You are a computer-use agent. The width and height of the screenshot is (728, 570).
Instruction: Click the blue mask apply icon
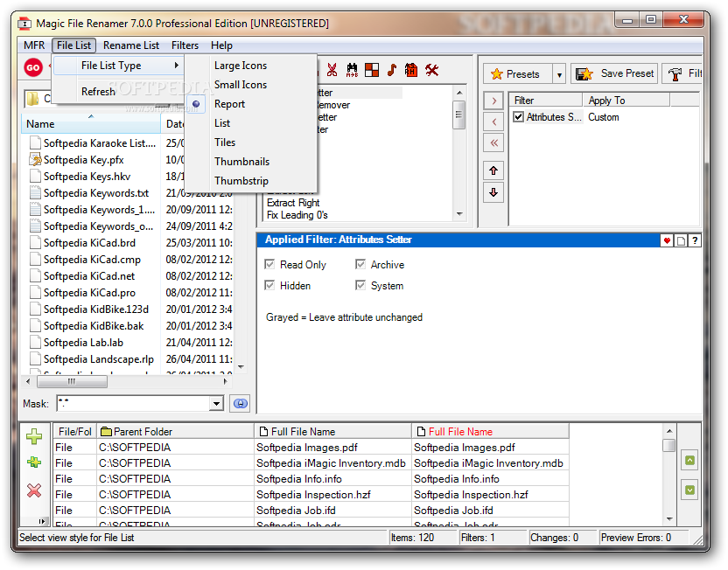click(x=240, y=404)
